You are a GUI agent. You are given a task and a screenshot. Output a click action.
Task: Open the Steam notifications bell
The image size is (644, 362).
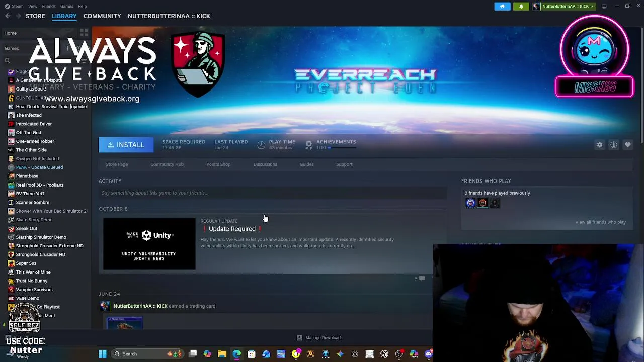[x=521, y=6]
